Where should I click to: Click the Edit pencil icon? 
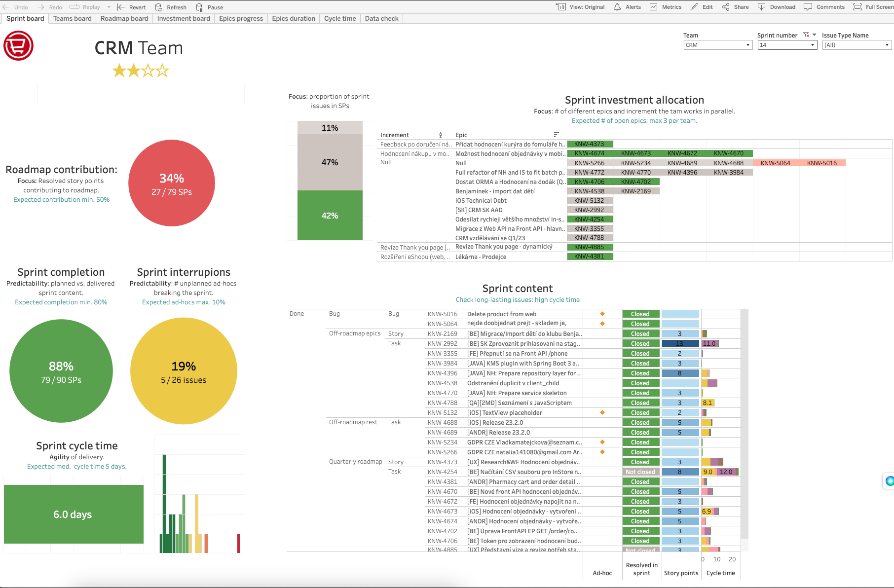pos(694,7)
